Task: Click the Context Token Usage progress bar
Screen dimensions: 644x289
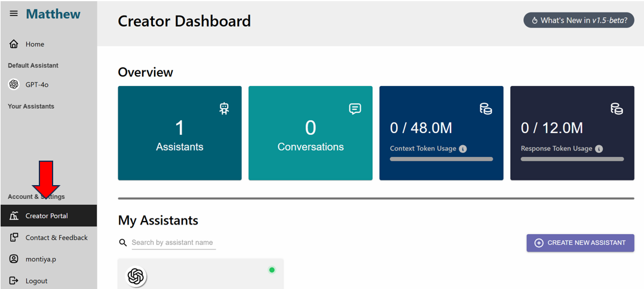Action: (x=441, y=159)
